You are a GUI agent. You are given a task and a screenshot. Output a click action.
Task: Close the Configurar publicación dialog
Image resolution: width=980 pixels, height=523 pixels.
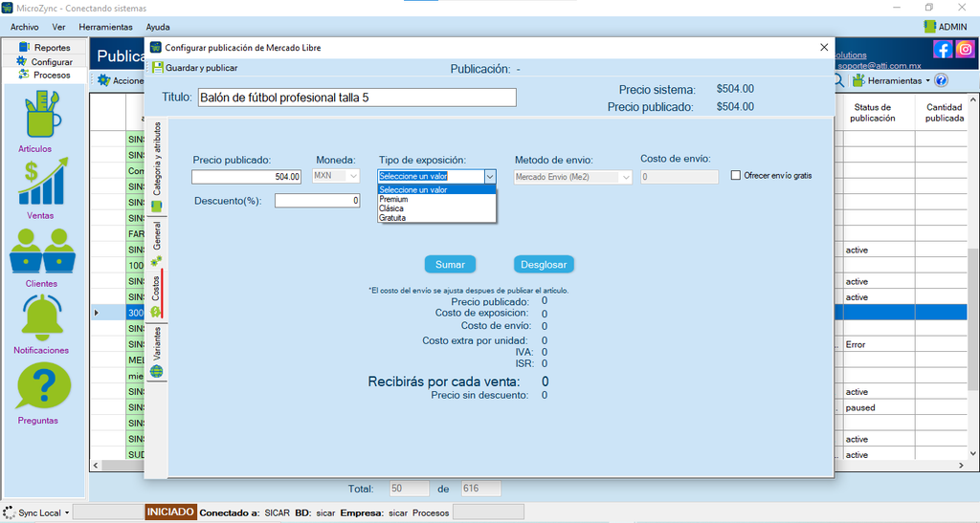(824, 48)
